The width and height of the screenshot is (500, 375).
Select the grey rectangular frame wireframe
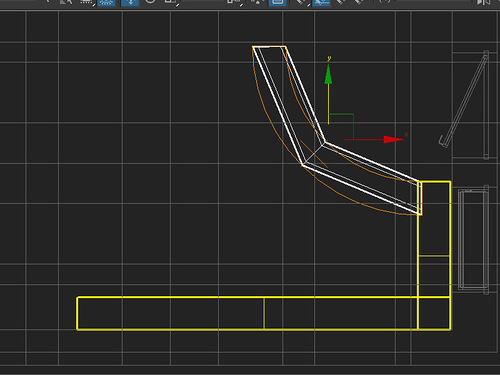tap(473, 239)
